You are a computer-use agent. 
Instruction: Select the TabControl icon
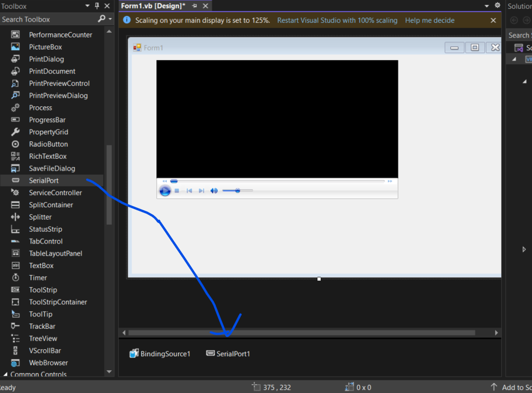(15, 241)
